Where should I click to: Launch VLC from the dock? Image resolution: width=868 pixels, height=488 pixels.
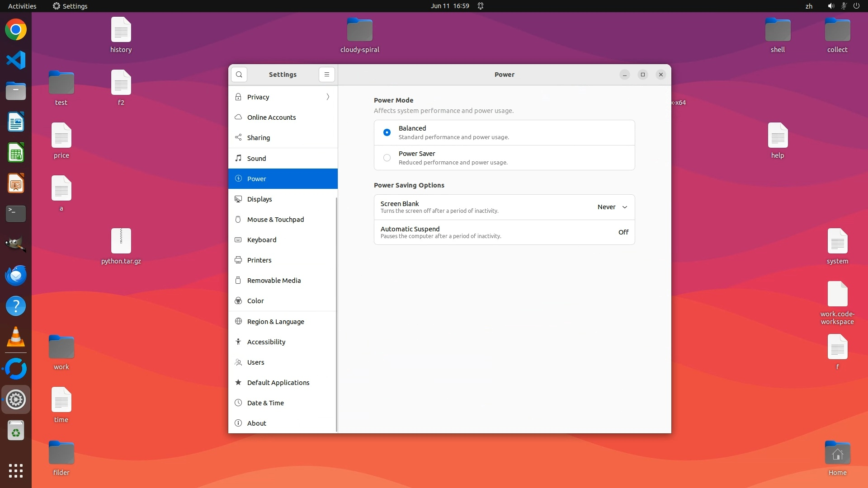16,337
